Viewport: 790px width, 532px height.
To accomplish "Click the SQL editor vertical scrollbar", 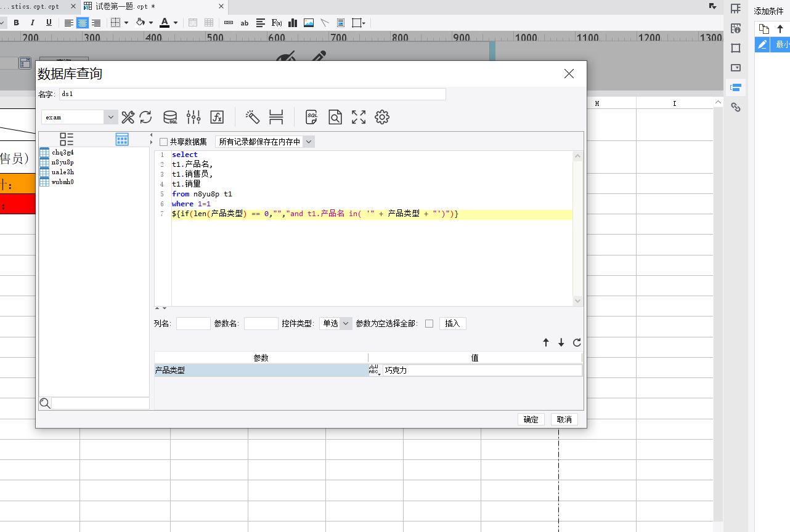I will pyautogui.click(x=577, y=228).
